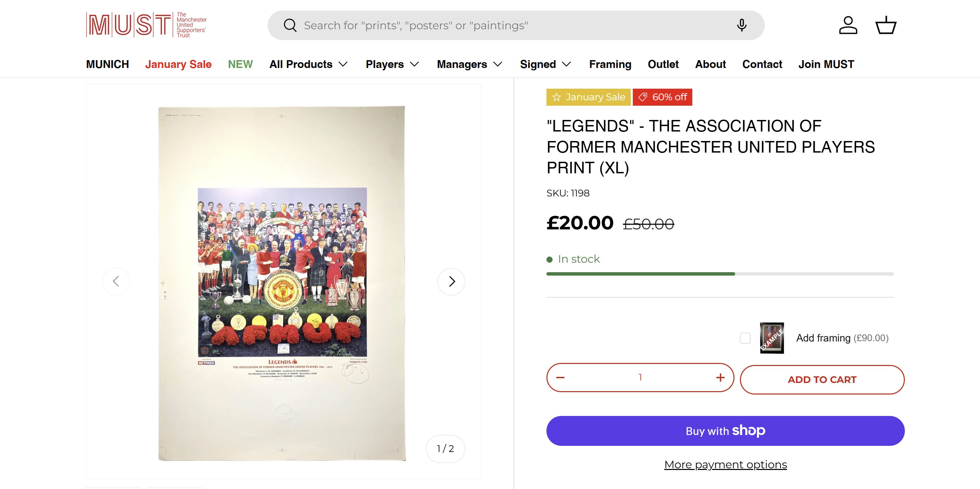Image resolution: width=980 pixels, height=489 pixels.
Task: Expand the All Products dropdown
Action: [x=308, y=64]
